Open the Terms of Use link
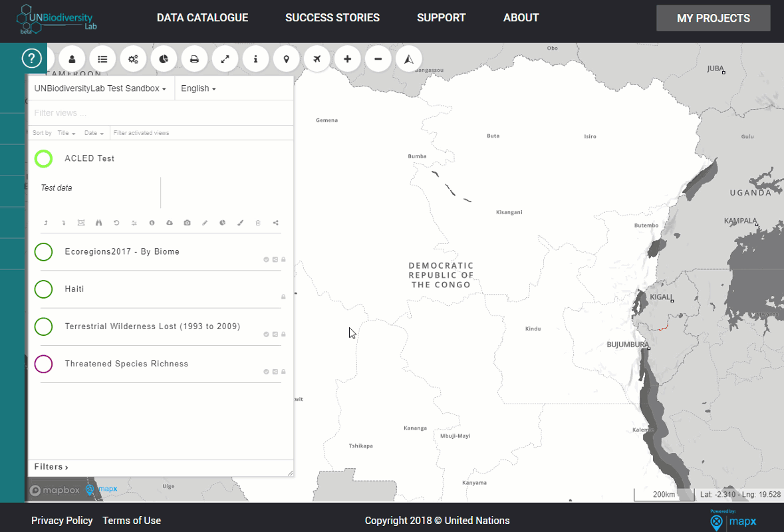Viewport: 784px width, 532px height. coord(132,521)
